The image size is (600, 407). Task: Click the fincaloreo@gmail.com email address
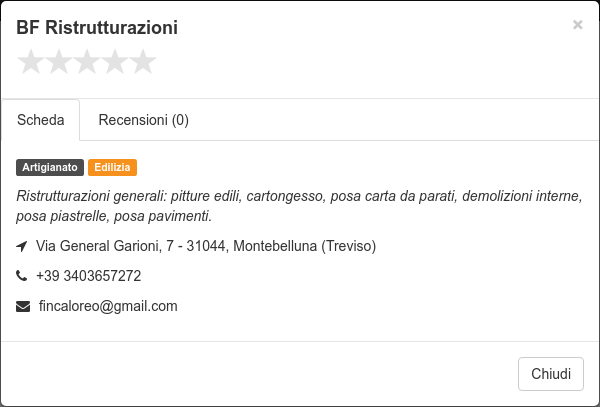coord(108,306)
